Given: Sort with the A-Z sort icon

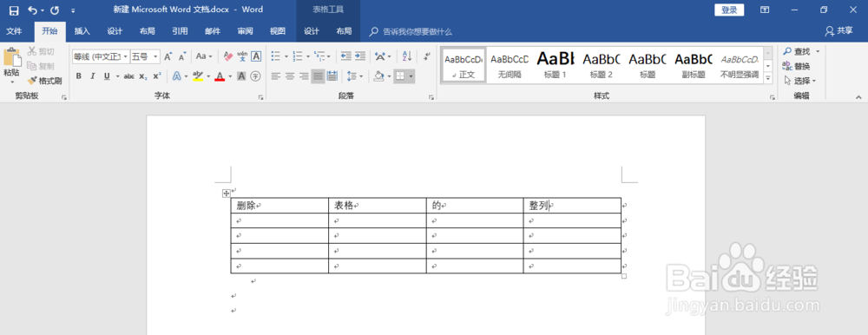Looking at the screenshot, I should (407, 56).
